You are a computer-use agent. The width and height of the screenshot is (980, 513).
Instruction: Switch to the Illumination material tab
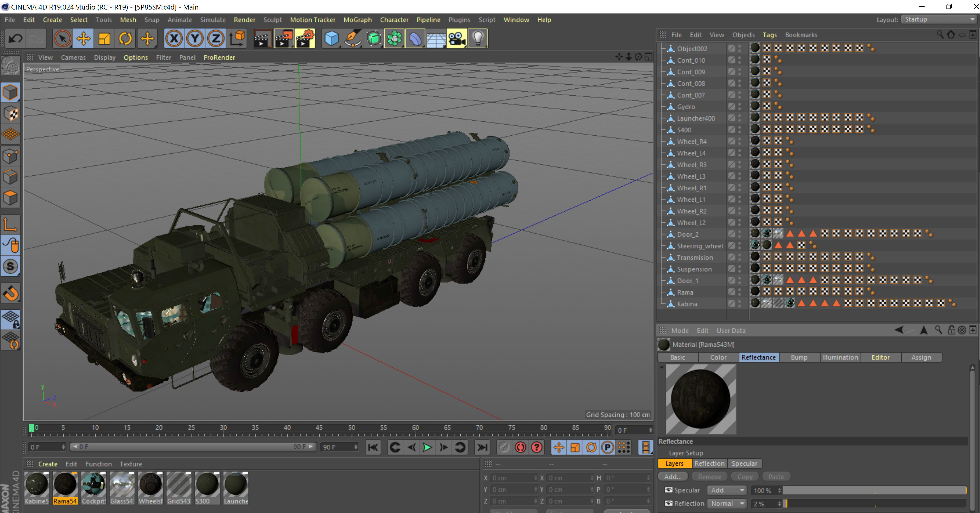click(840, 357)
